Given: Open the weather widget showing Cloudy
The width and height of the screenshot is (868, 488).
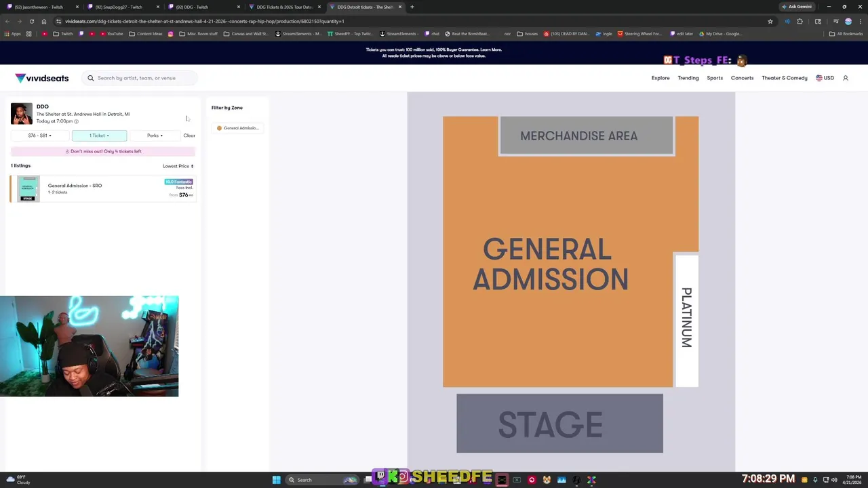Looking at the screenshot, I should coord(18,480).
